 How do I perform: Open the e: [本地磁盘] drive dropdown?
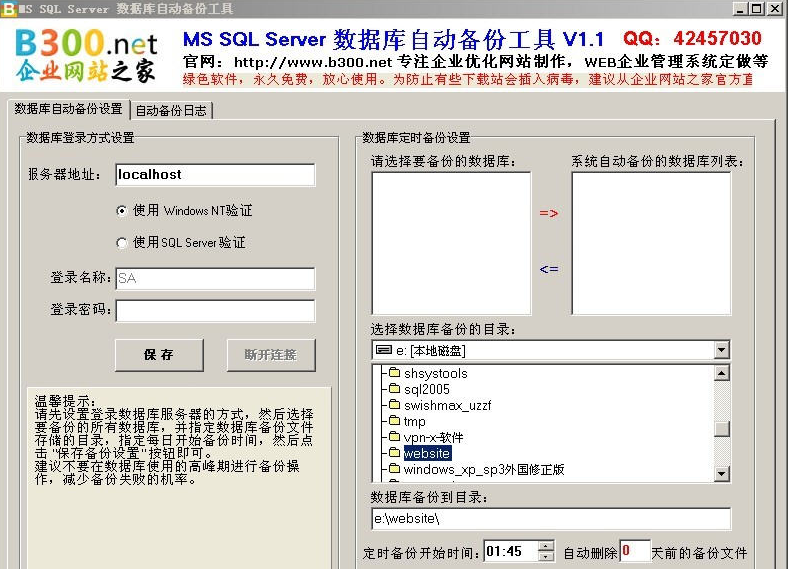(722, 350)
